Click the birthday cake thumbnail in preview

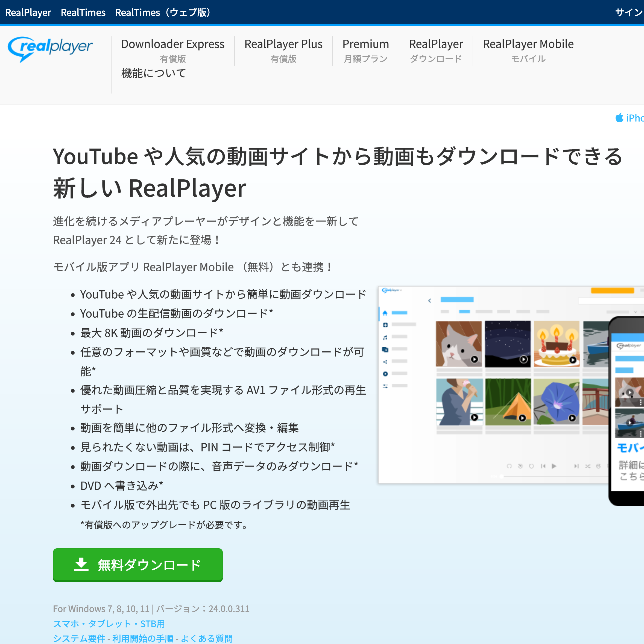tap(557, 344)
